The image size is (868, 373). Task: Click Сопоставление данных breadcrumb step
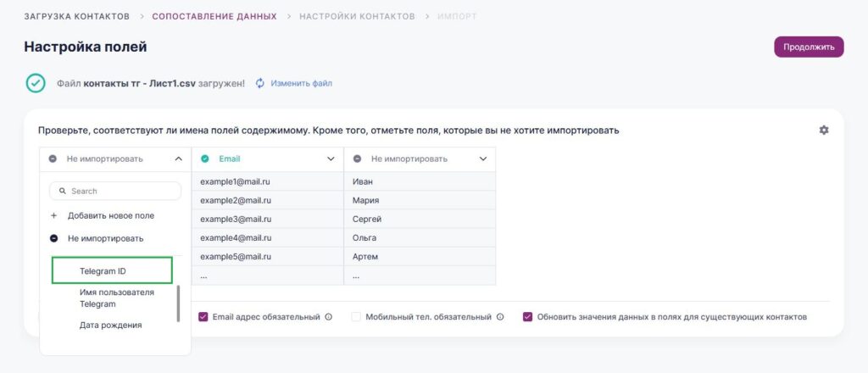point(214,16)
